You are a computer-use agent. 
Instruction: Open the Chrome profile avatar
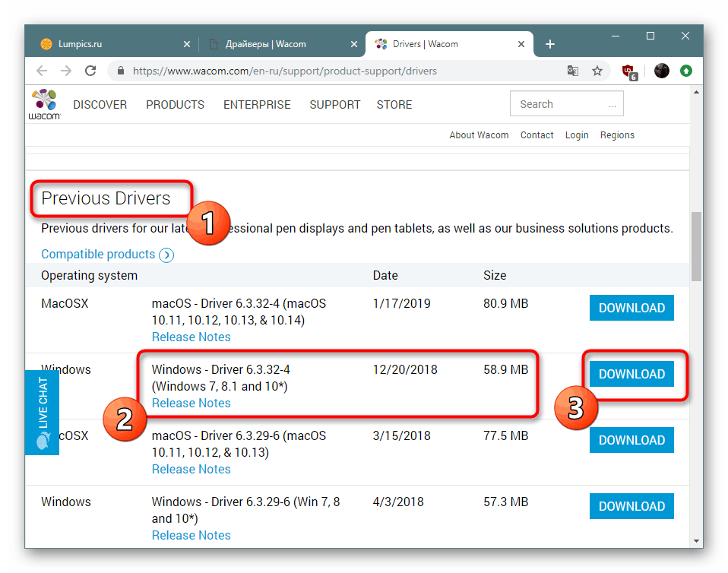[662, 71]
